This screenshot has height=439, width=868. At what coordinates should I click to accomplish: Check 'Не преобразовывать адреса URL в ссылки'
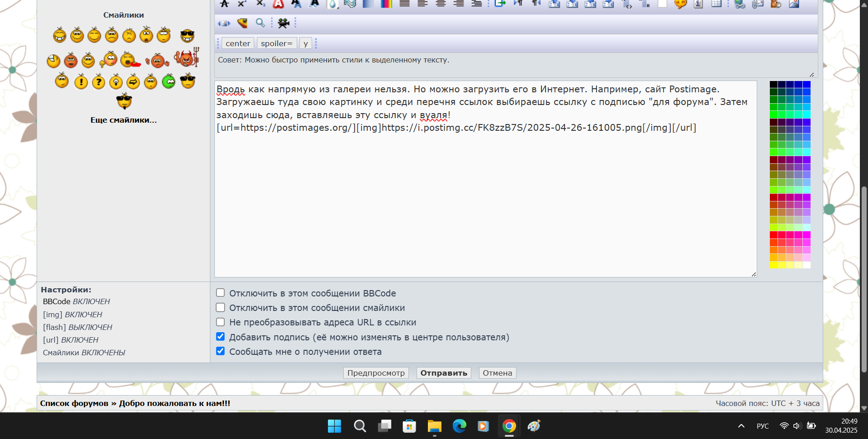220,322
